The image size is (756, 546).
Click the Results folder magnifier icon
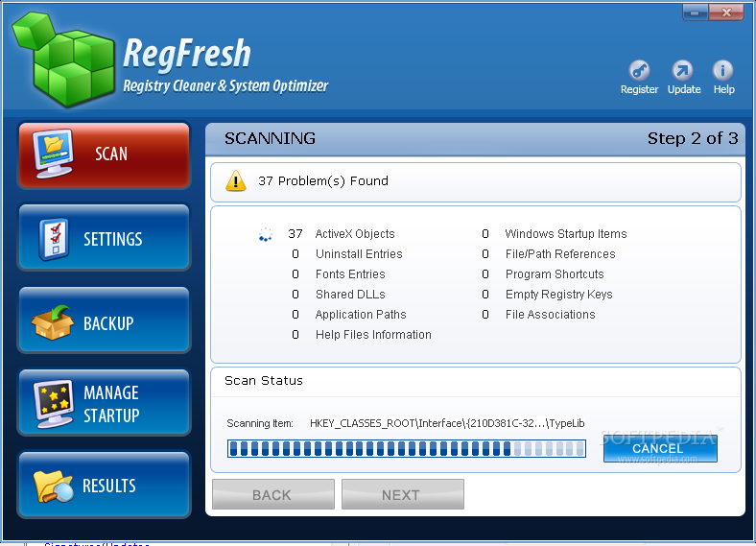[54, 487]
